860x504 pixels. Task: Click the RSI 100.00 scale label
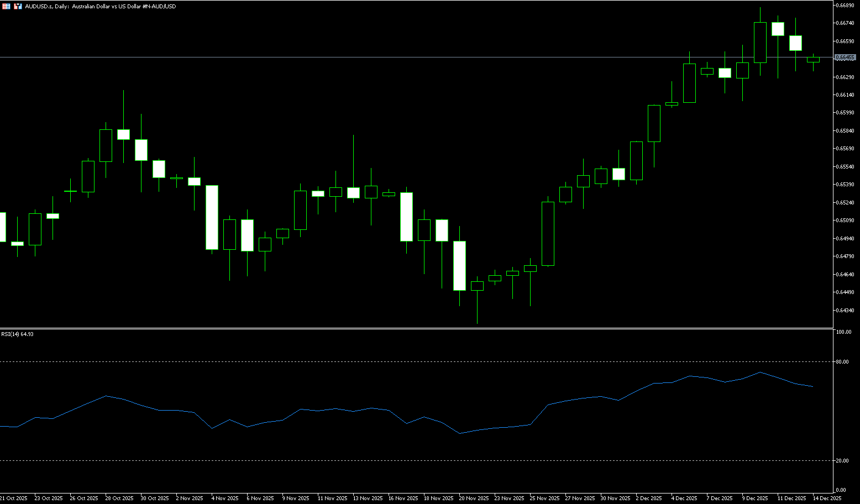click(x=843, y=332)
